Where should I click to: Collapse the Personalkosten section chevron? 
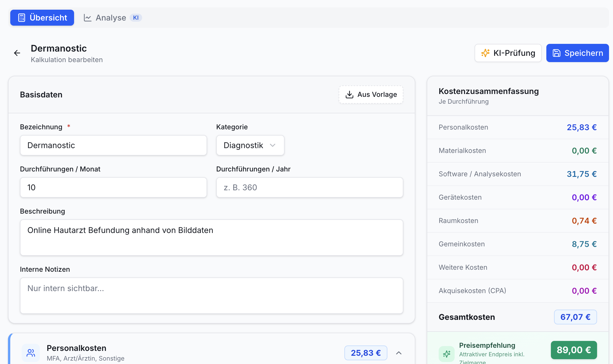399,353
